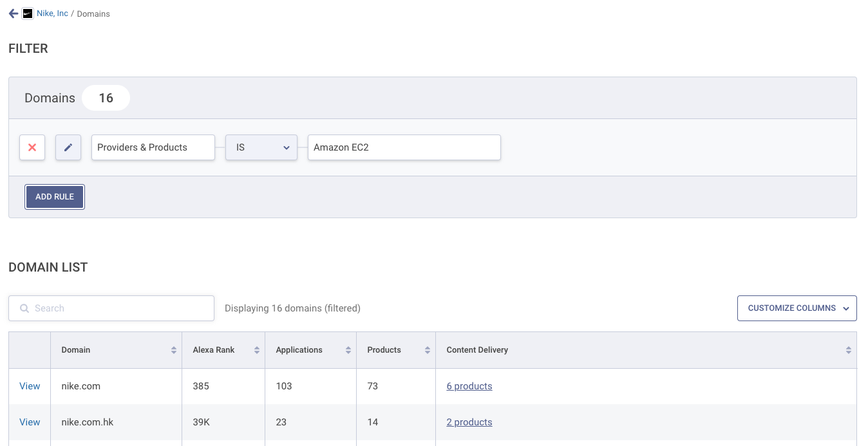Click the Nike logo icon in breadcrumb

[x=28, y=14]
